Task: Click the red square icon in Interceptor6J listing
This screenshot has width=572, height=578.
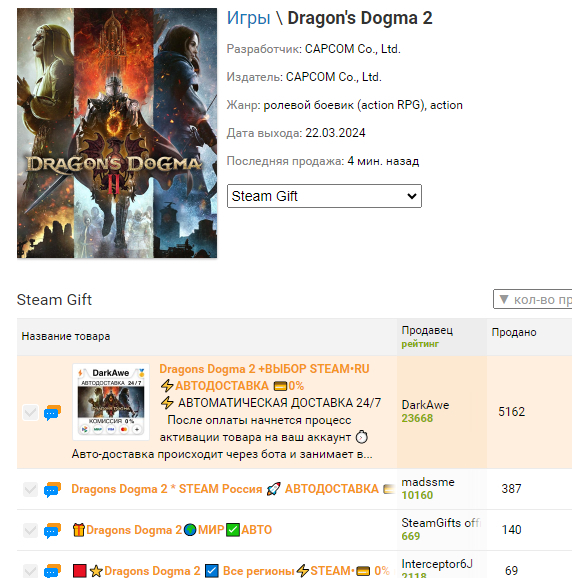Action: pos(80,571)
